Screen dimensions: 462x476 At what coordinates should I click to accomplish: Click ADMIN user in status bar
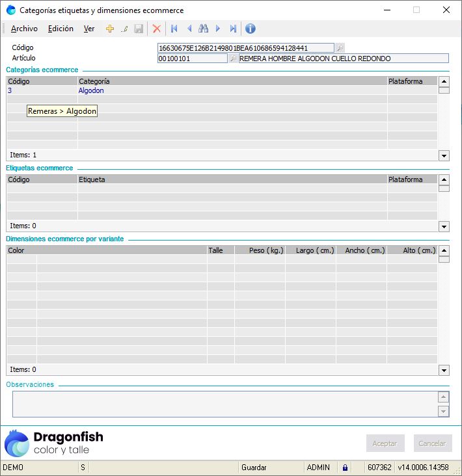tap(318, 468)
